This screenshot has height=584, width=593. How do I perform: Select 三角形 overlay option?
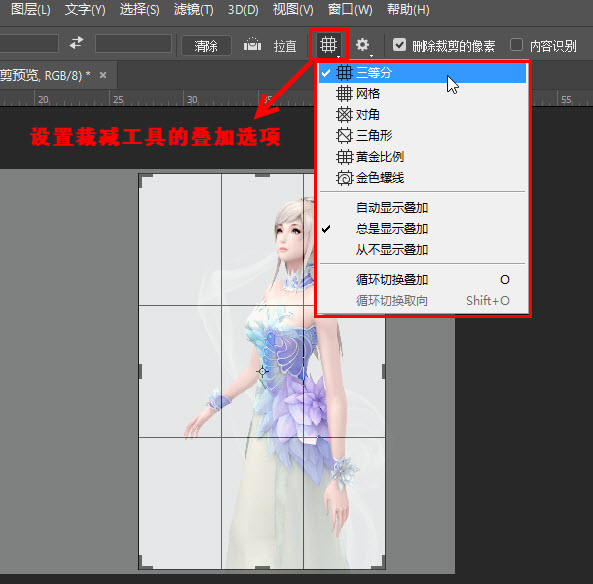[x=422, y=135]
